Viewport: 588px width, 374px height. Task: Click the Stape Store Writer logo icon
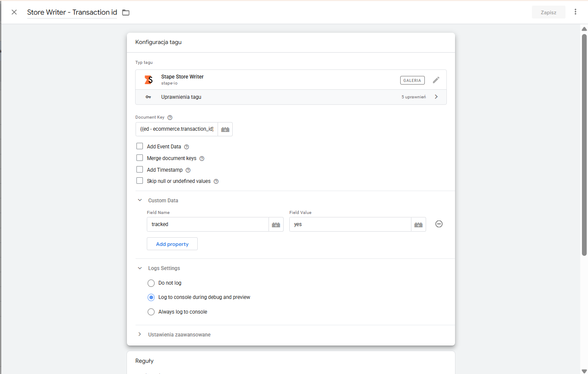pyautogui.click(x=149, y=80)
